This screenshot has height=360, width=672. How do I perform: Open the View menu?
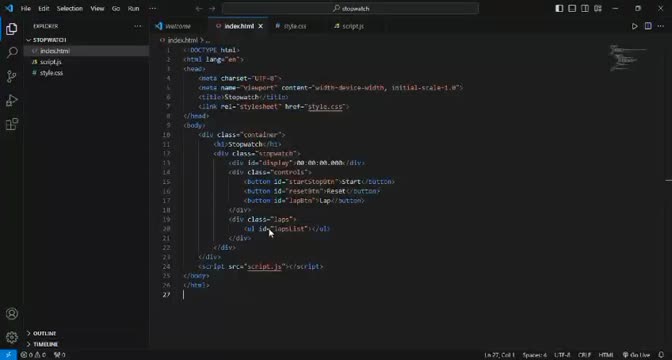coord(97,9)
